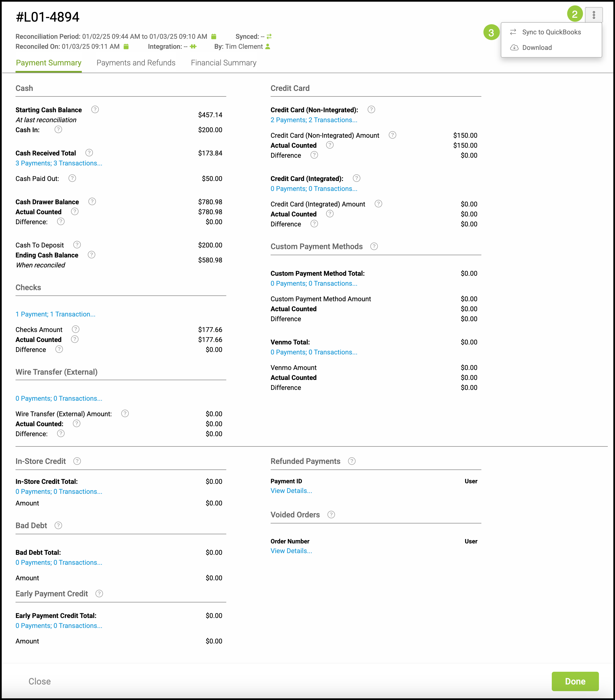Screen dimensions: 615x700
Task: Select Sync to QuickBooks menu option
Action: 551,32
